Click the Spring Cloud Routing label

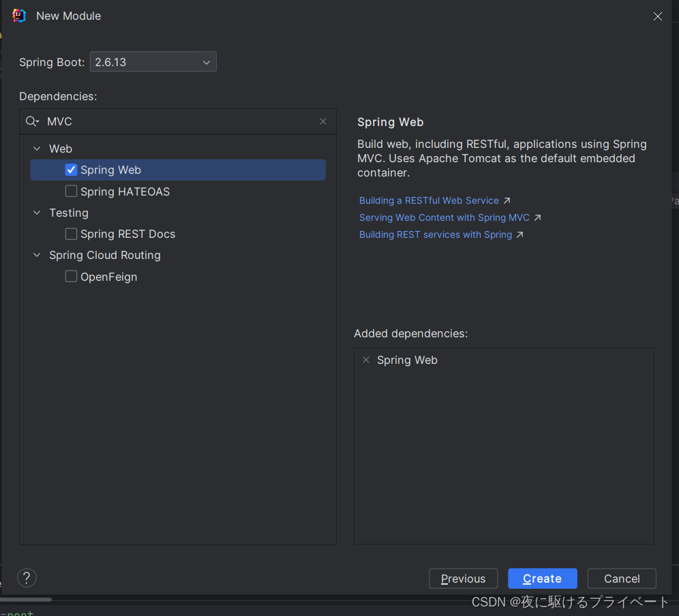point(105,255)
